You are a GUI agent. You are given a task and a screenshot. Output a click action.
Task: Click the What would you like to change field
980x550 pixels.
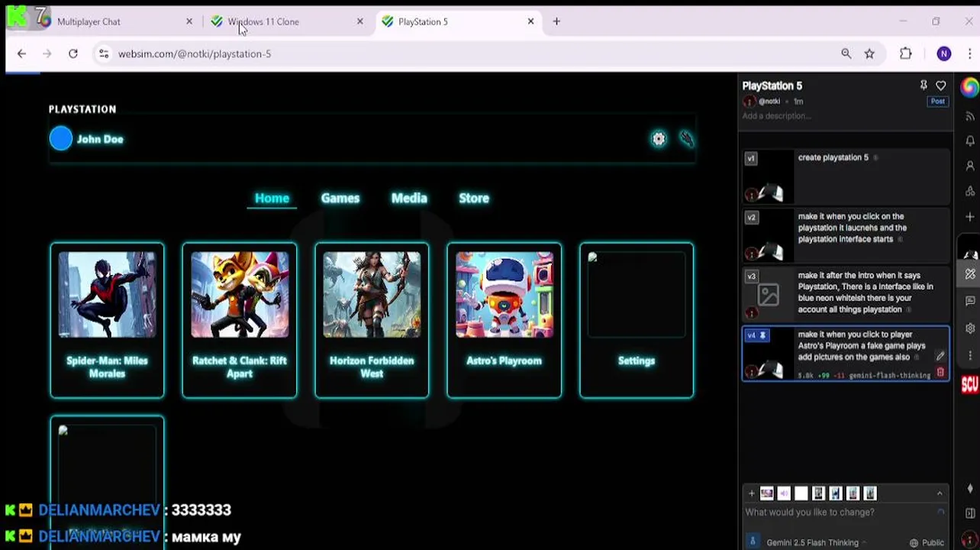pos(840,513)
